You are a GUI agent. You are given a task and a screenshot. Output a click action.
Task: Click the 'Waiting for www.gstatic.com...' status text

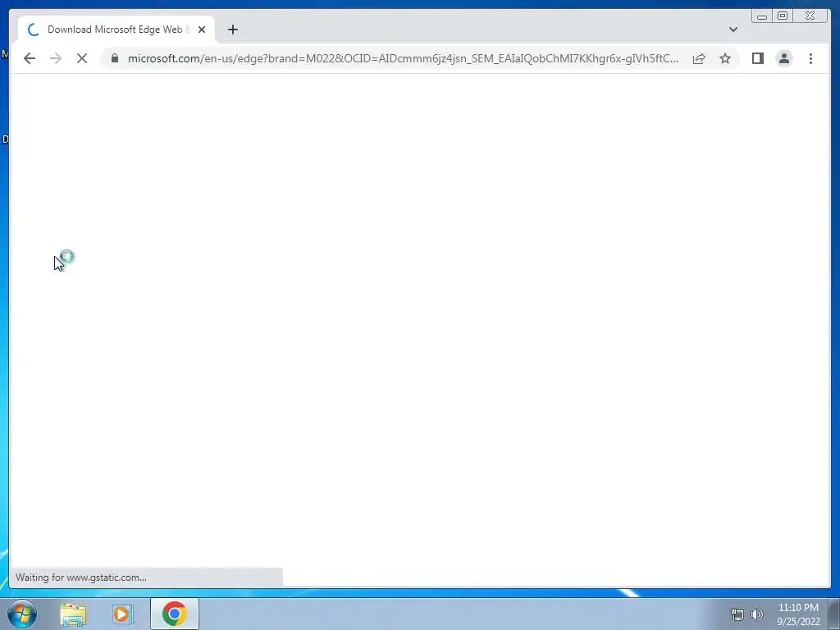(81, 577)
